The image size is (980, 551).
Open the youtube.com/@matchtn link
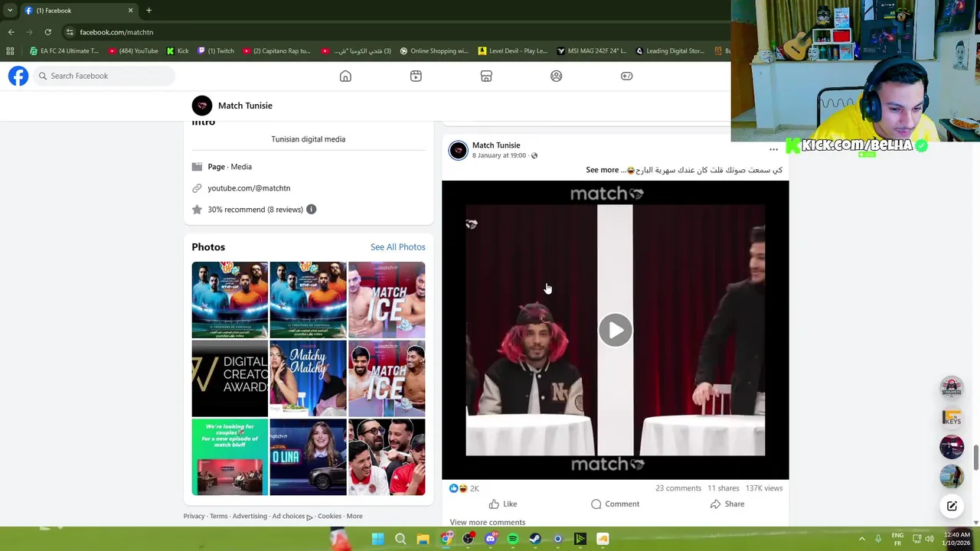pyautogui.click(x=249, y=188)
